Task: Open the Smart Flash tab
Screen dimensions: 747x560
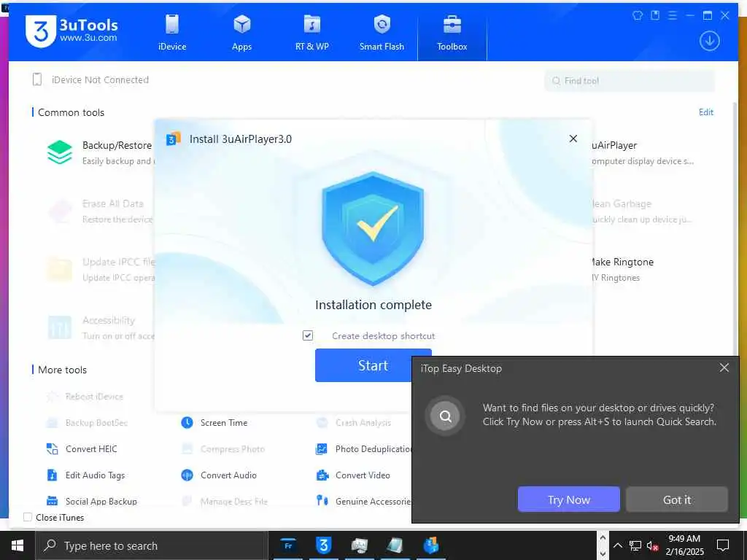Action: (382, 32)
